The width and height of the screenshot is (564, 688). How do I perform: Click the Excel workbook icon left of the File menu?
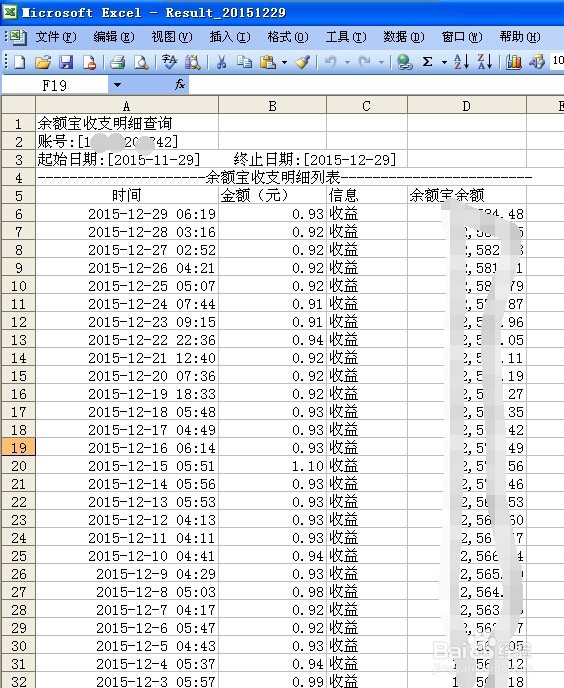pos(18,37)
